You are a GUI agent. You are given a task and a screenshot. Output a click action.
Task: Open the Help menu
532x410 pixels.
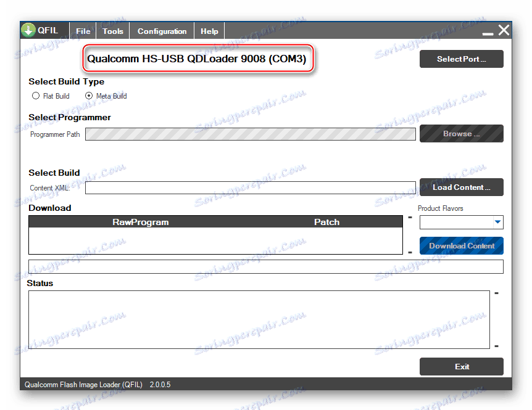209,31
